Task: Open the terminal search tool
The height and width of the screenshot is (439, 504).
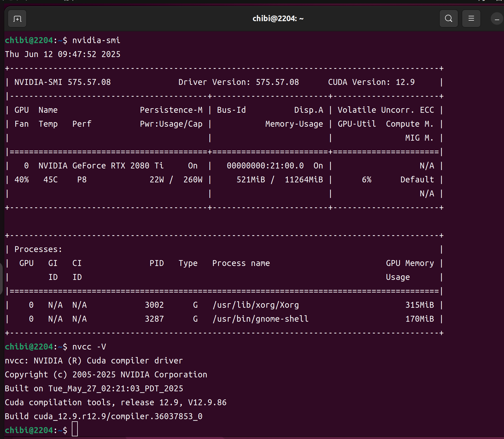Action: point(449,19)
